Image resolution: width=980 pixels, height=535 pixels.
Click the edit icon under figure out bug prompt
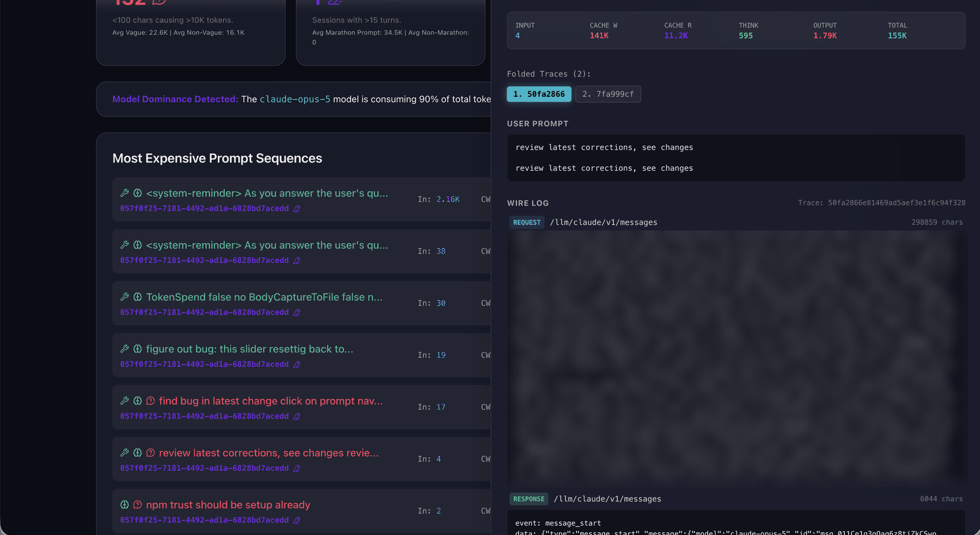tap(296, 365)
